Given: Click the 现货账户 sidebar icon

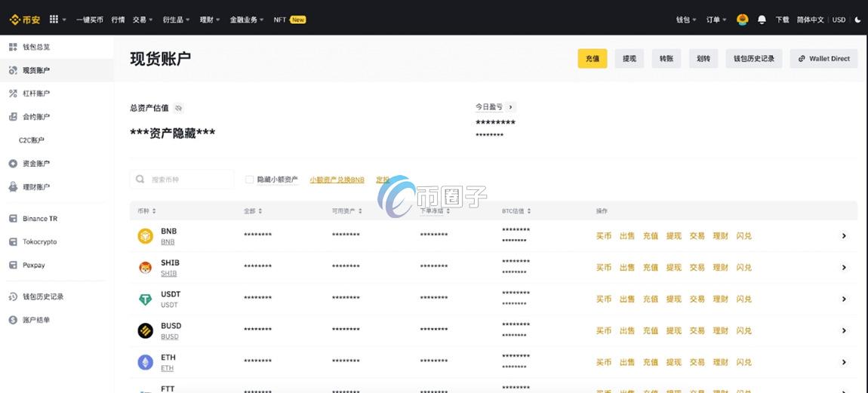Looking at the screenshot, I should 13,70.
